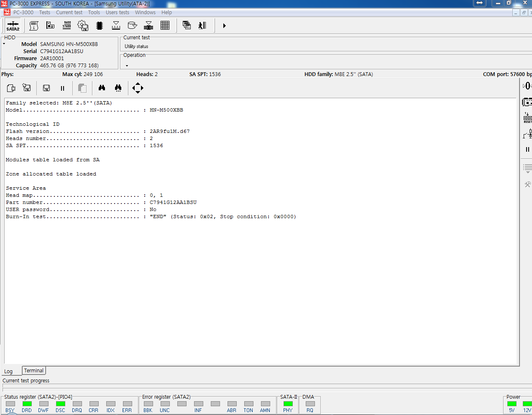Click the DRD status register indicator
Viewport: 532px width, 415px height.
click(x=27, y=404)
